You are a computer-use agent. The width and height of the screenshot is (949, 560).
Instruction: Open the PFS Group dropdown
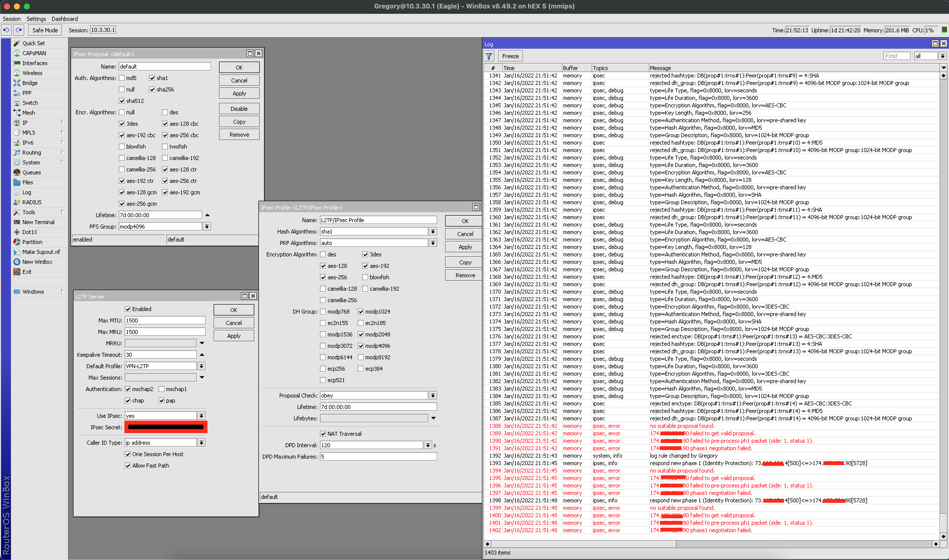[x=207, y=226]
